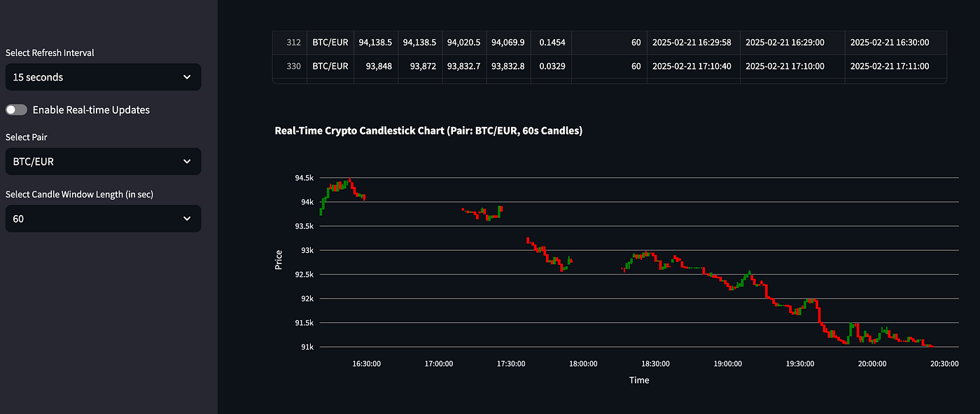Click timestamp 2025-02-21 16:29:58 cell

click(x=693, y=43)
